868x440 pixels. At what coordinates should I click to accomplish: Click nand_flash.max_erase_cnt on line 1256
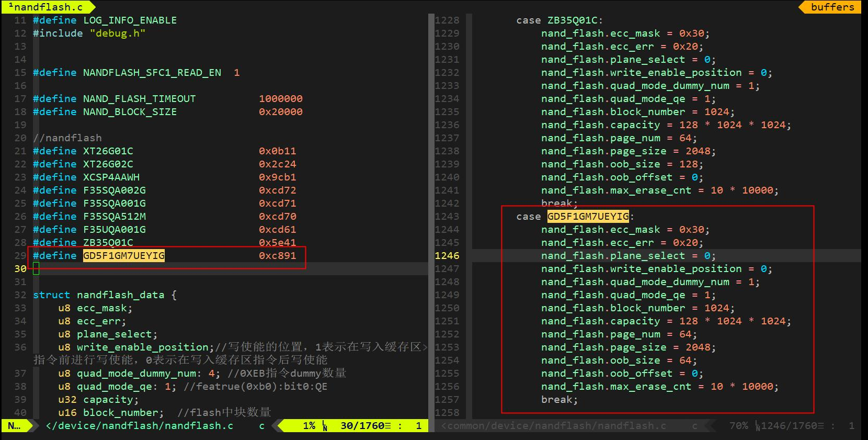click(x=616, y=387)
